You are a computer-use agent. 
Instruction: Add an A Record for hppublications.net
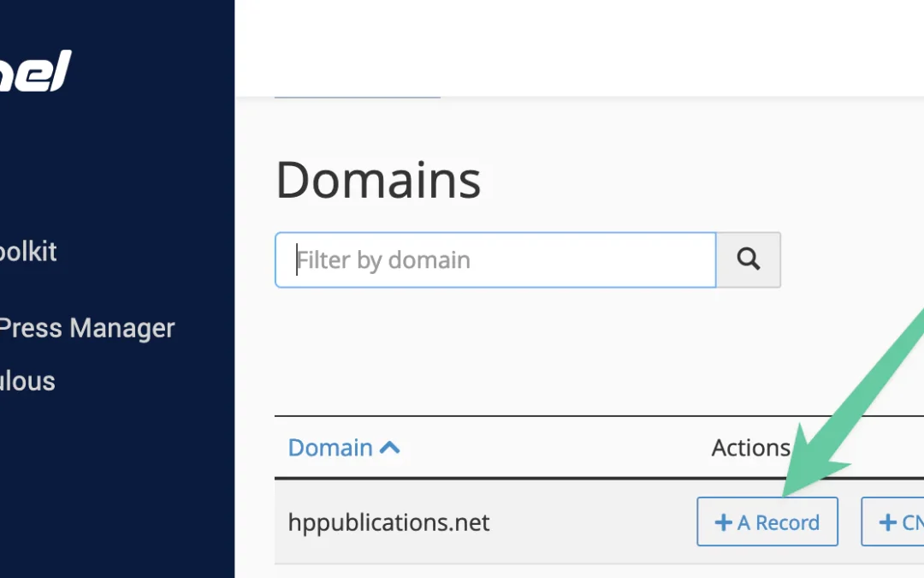767,521
